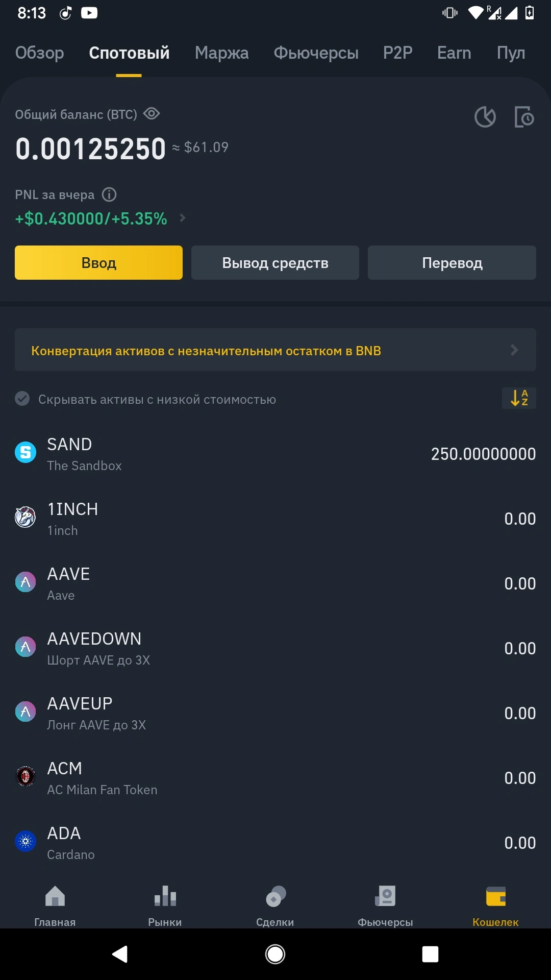Tap the Вывод средств withdraw button
This screenshot has width=551, height=980.
click(x=275, y=262)
